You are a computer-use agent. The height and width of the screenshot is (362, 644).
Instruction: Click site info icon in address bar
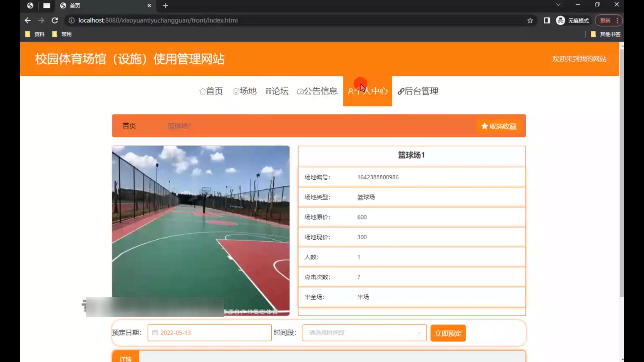tap(71, 20)
